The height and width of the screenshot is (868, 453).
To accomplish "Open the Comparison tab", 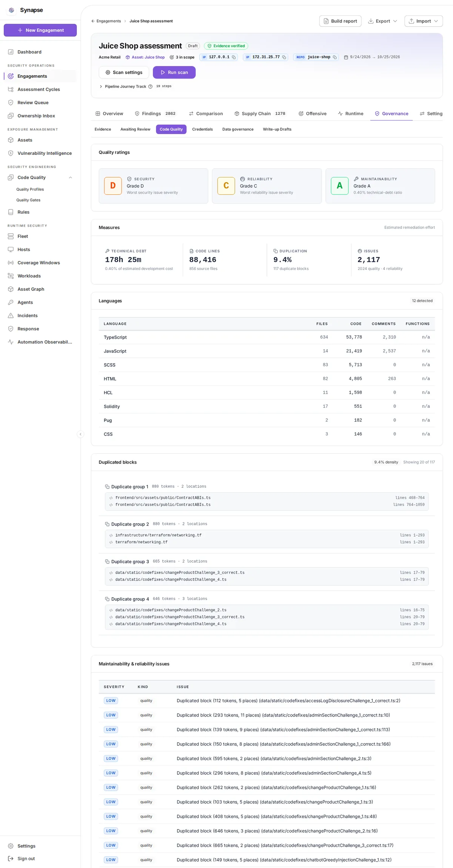I will pyautogui.click(x=206, y=114).
